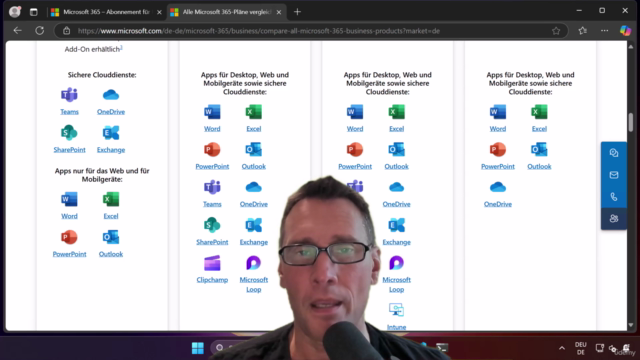Open Outlook link in the five-app column
Image resolution: width=640 pixels, height=360 pixels.
539,166
